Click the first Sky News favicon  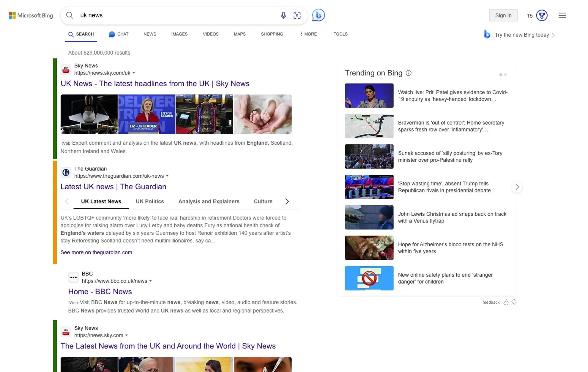[x=66, y=69]
